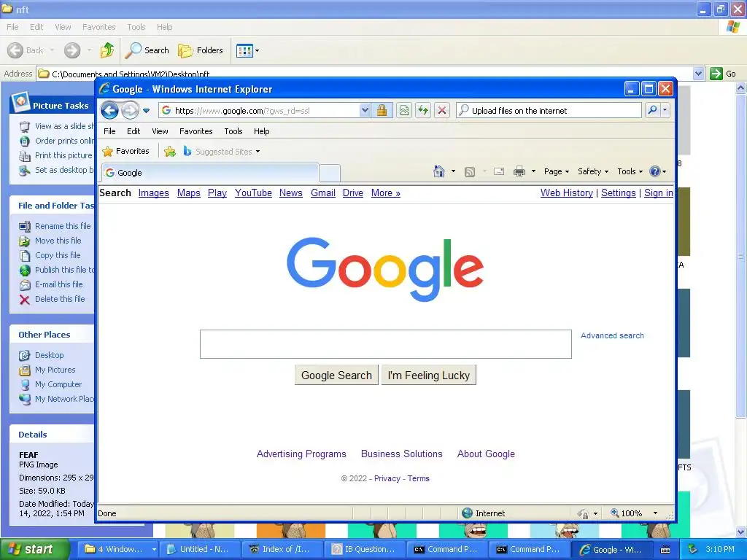This screenshot has width=747, height=560.
Task: Click the IE toolbar search field
Action: 549,111
